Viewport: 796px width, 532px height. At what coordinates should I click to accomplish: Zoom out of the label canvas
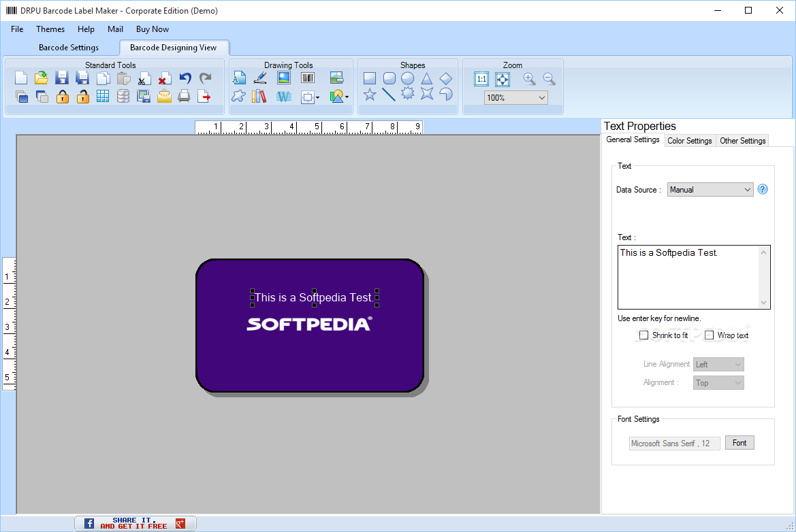pyautogui.click(x=550, y=79)
